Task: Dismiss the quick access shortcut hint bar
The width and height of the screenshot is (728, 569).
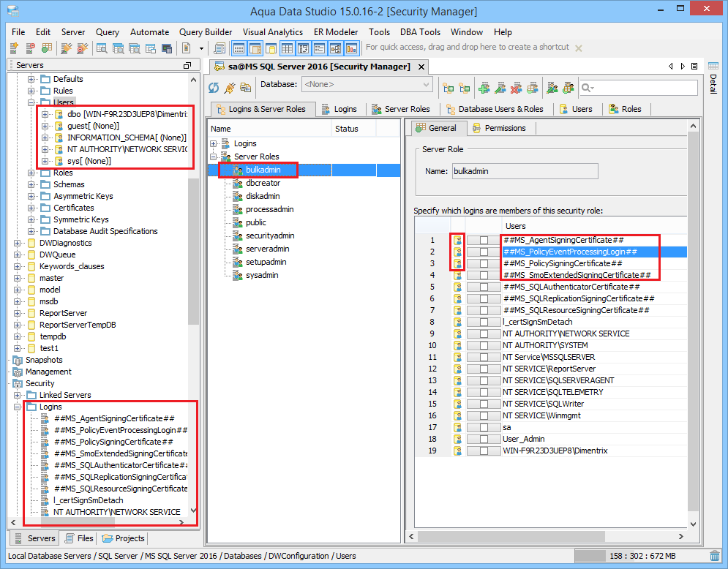Action: coord(579,48)
